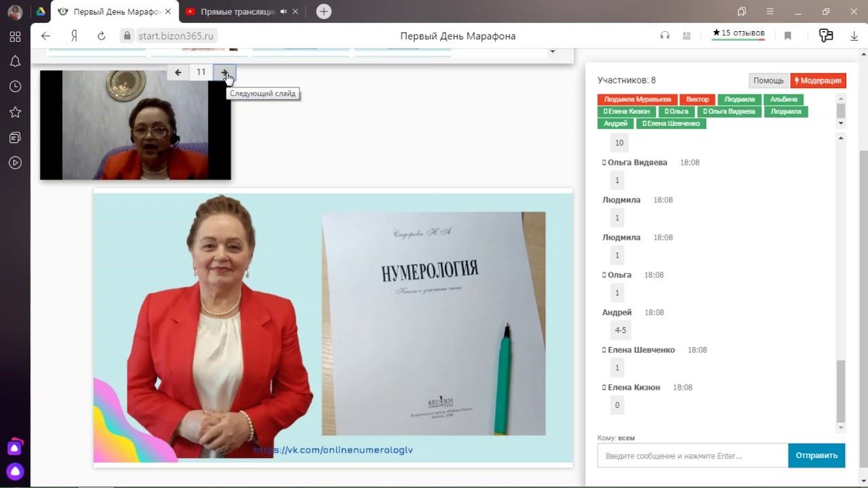Open Yandex home via Я button
Viewport: 868px width, 488px height.
click(x=74, y=36)
